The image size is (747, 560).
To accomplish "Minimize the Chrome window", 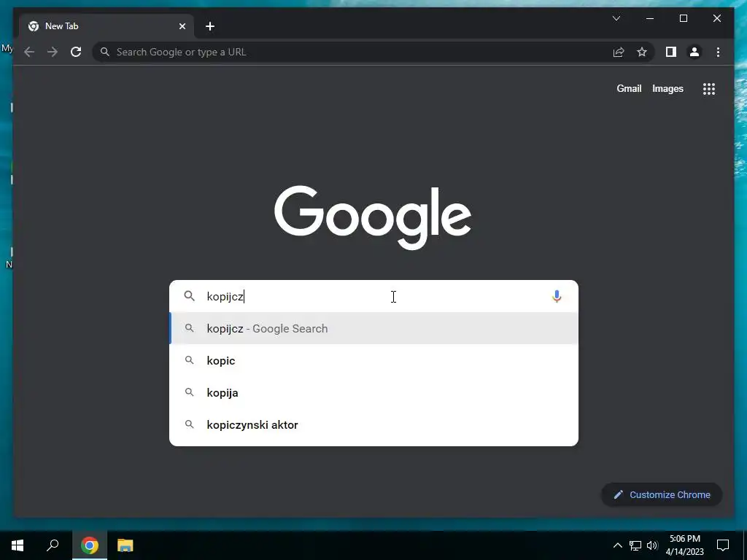I will pos(650,18).
